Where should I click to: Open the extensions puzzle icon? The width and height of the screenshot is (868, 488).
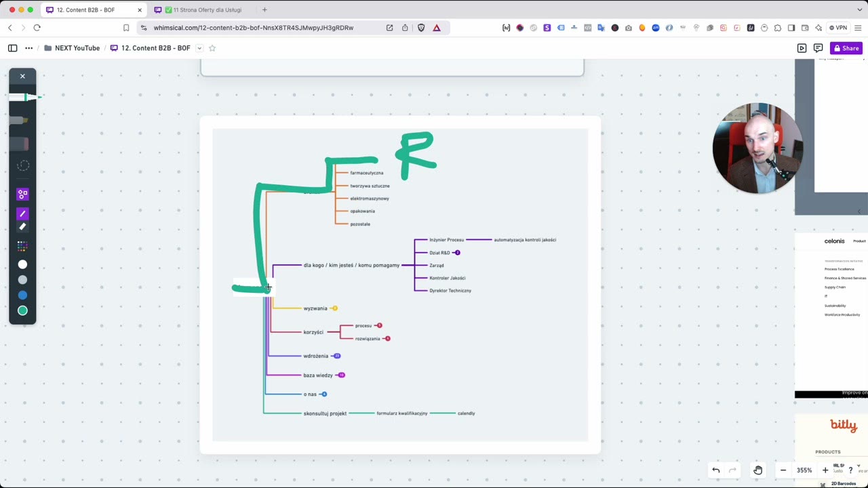pos(778,28)
